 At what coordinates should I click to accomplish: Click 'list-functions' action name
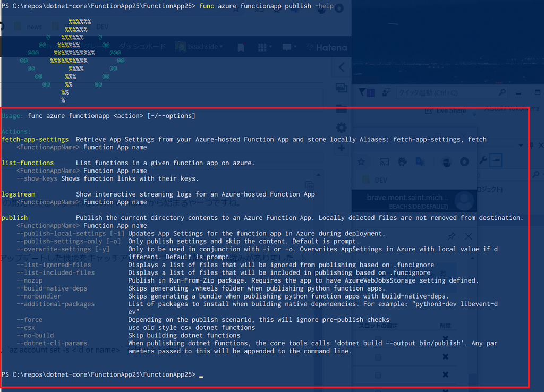(28, 163)
